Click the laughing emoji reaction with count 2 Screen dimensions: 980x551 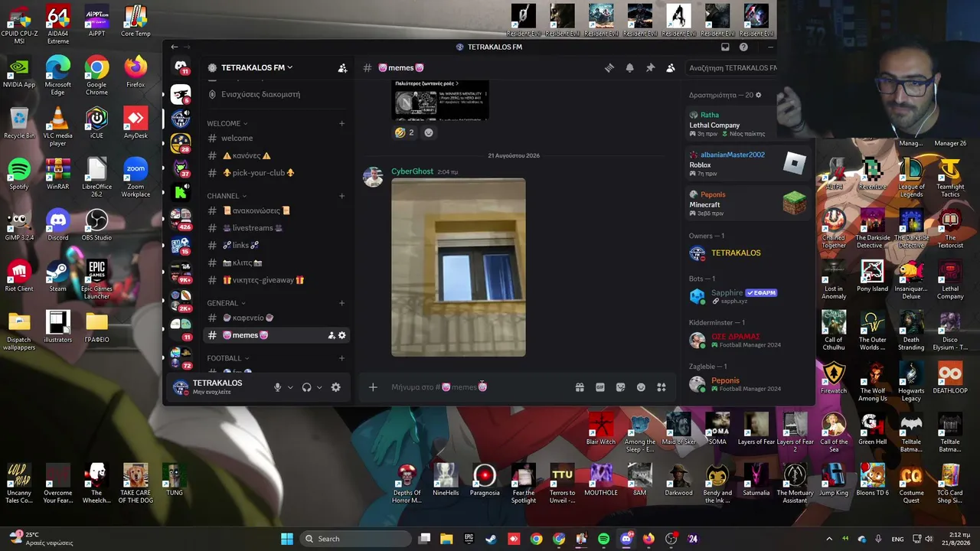pos(404,132)
